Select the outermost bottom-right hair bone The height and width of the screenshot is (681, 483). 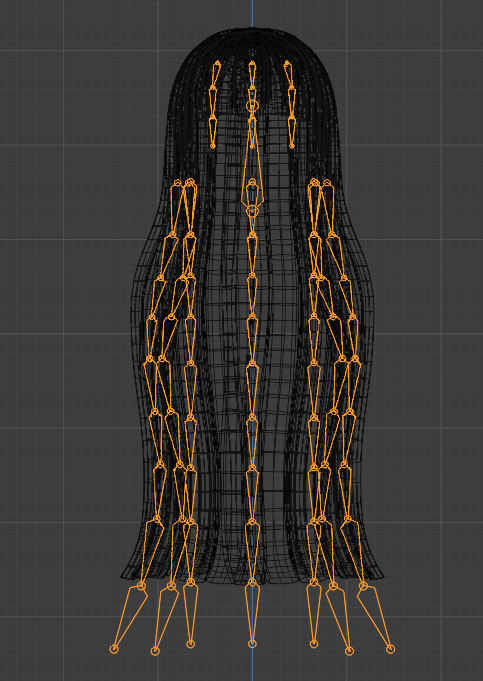tap(375, 617)
